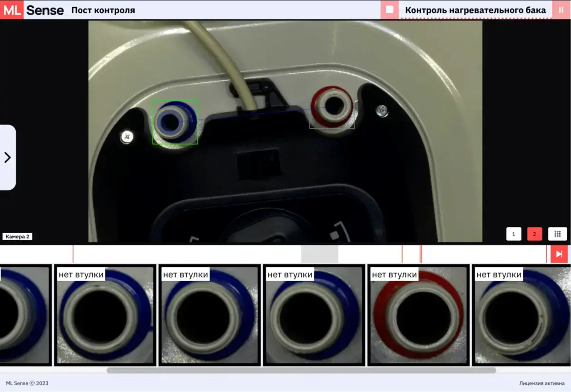This screenshot has height=392, width=571.
Task: Jump to latest frame with skip-end icon
Action: (x=559, y=254)
